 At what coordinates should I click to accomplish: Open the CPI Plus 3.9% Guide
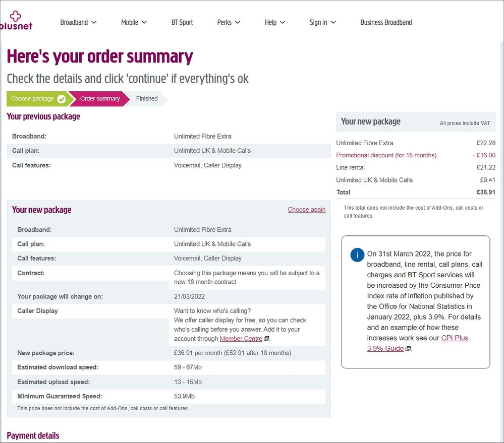pos(454,338)
